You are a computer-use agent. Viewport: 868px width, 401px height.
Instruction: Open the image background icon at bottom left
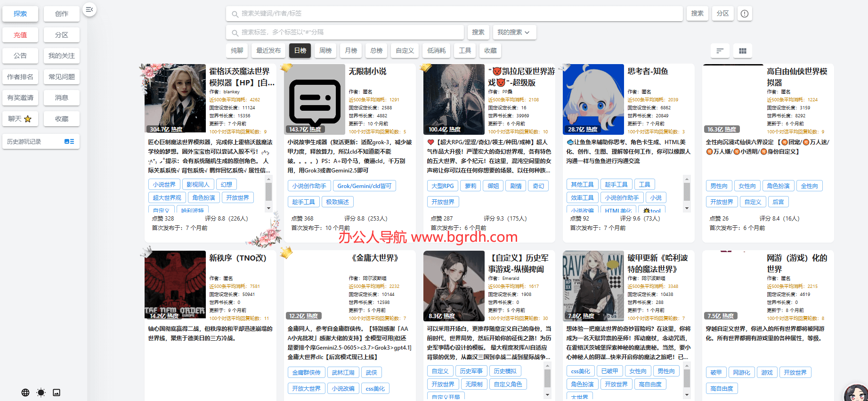tap(57, 393)
